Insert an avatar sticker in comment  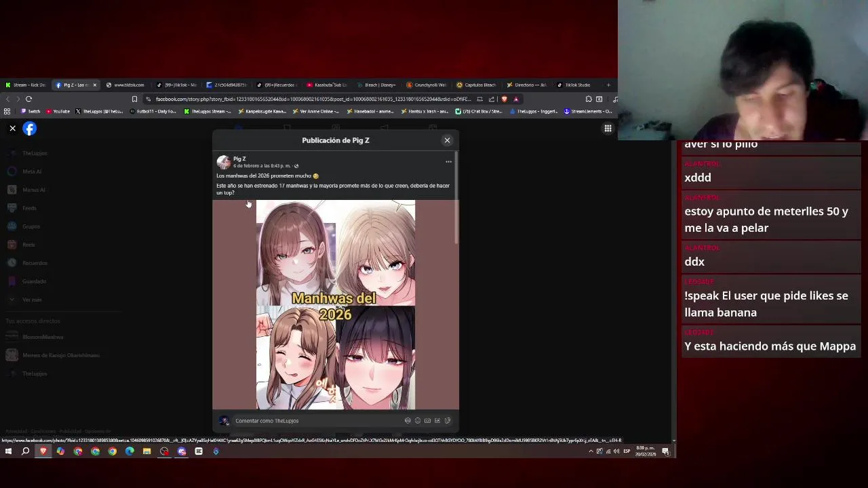pyautogui.click(x=408, y=421)
